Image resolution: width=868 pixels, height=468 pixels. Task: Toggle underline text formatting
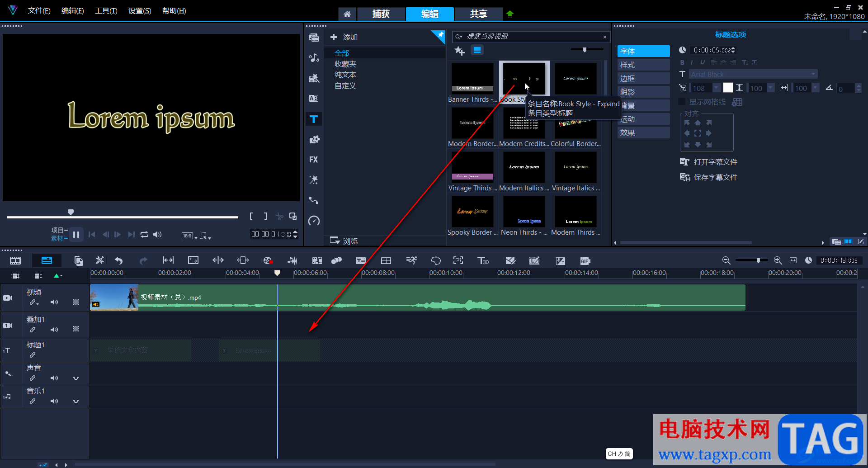pos(702,62)
